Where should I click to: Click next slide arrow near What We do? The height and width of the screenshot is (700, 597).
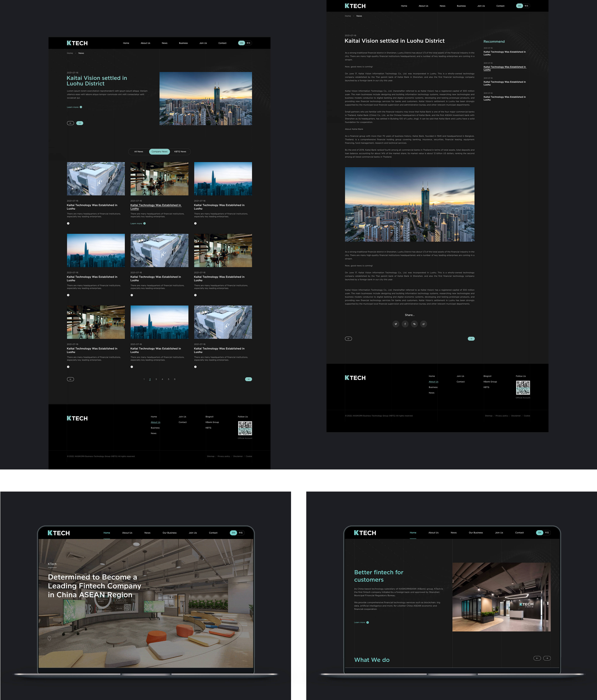pyautogui.click(x=547, y=658)
